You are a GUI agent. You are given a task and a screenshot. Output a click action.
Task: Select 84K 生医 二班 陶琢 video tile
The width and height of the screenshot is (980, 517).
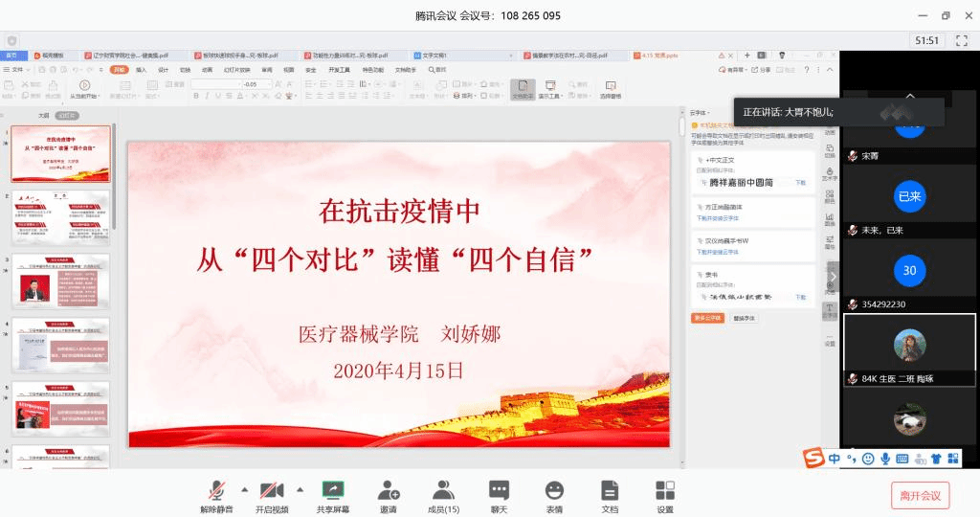[x=909, y=349]
